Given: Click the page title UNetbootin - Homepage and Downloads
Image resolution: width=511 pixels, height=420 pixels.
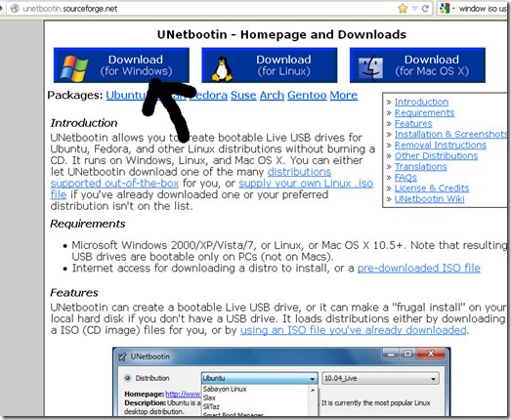Looking at the screenshot, I should pos(281,34).
